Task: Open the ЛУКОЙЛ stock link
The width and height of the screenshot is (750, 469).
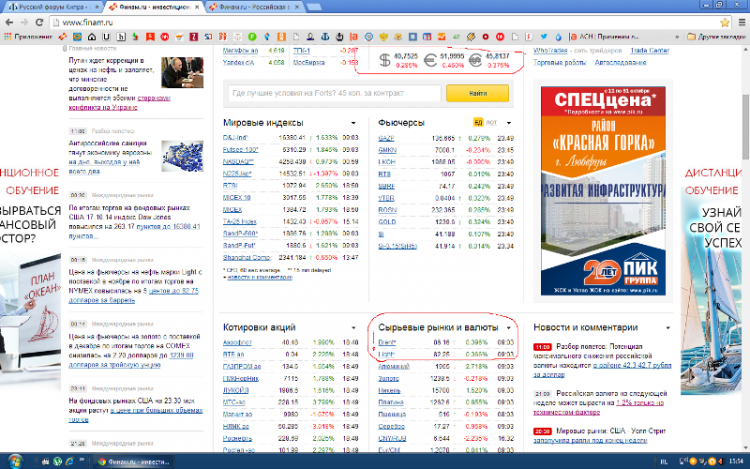Action: pyautogui.click(x=236, y=390)
